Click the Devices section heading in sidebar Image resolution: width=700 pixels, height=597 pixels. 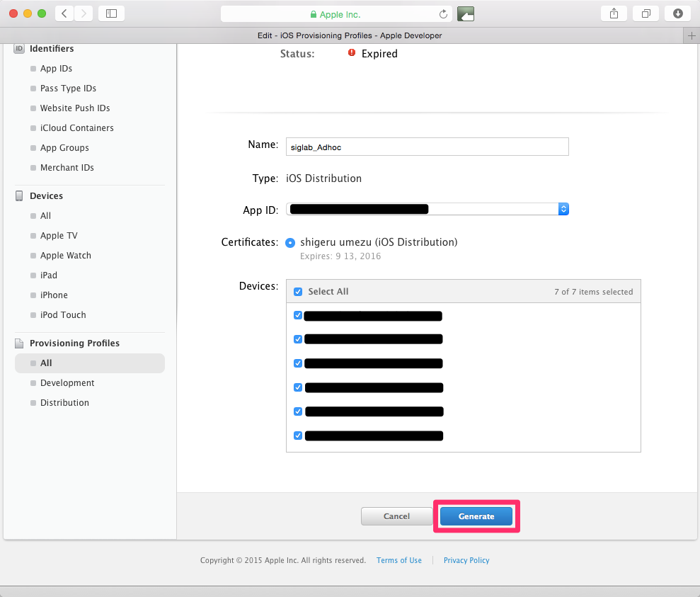coord(47,195)
